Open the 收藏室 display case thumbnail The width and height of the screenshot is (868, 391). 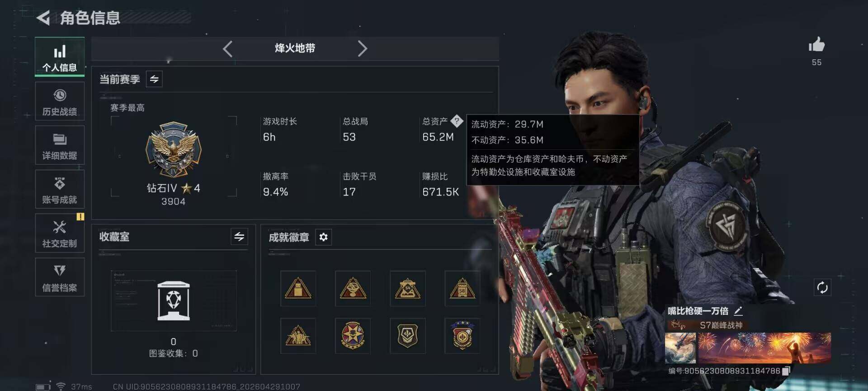pyautogui.click(x=174, y=300)
